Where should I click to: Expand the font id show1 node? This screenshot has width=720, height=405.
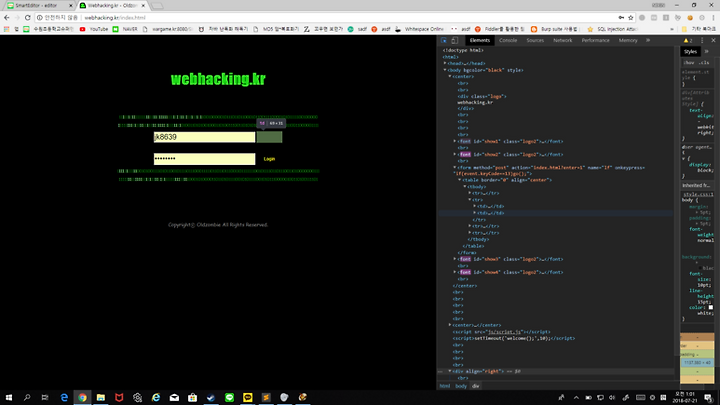pyautogui.click(x=455, y=141)
